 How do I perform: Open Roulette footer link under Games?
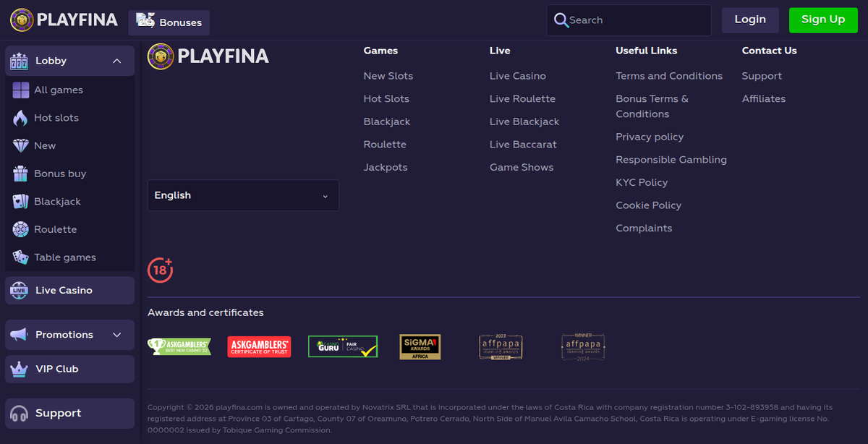point(385,145)
